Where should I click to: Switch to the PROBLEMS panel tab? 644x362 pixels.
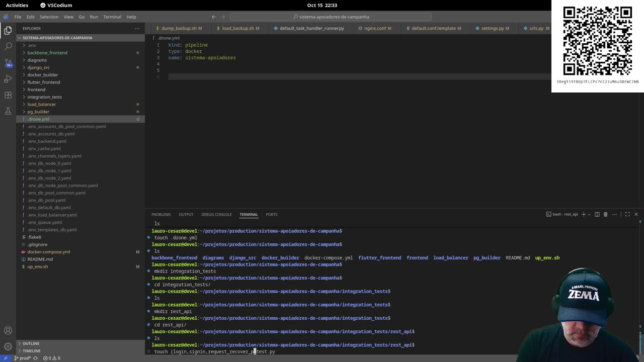pos(161,215)
